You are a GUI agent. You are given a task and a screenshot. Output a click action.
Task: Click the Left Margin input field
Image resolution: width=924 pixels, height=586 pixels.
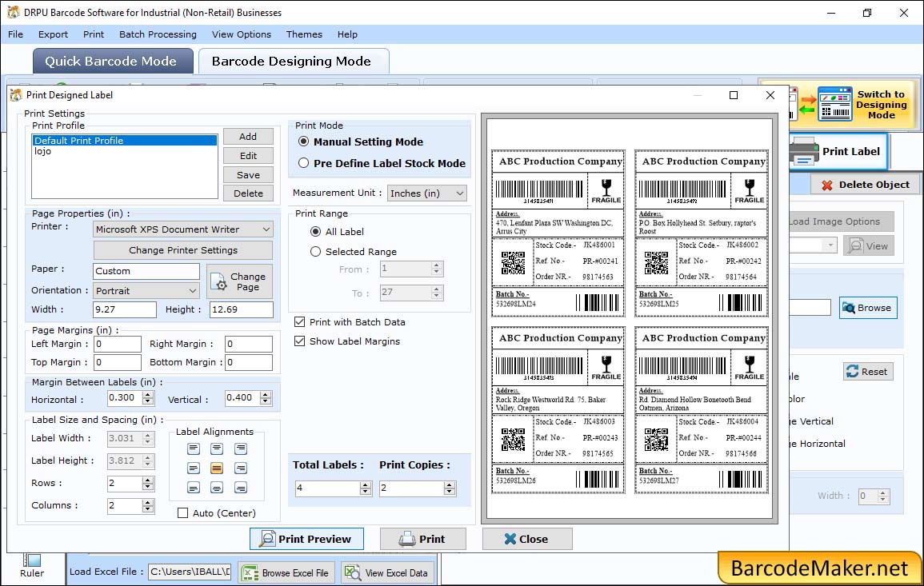[118, 344]
